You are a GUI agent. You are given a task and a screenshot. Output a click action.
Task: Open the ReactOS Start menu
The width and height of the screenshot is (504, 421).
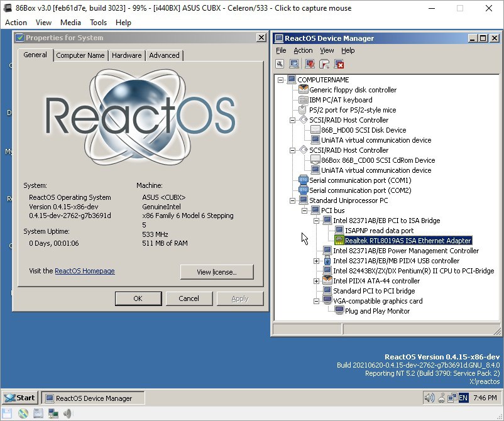20,398
